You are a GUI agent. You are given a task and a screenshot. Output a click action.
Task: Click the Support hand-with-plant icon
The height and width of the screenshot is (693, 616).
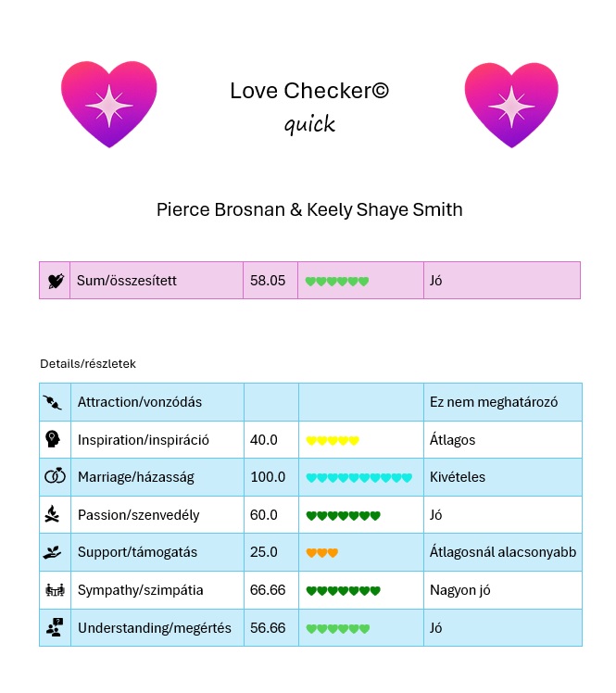pos(55,552)
